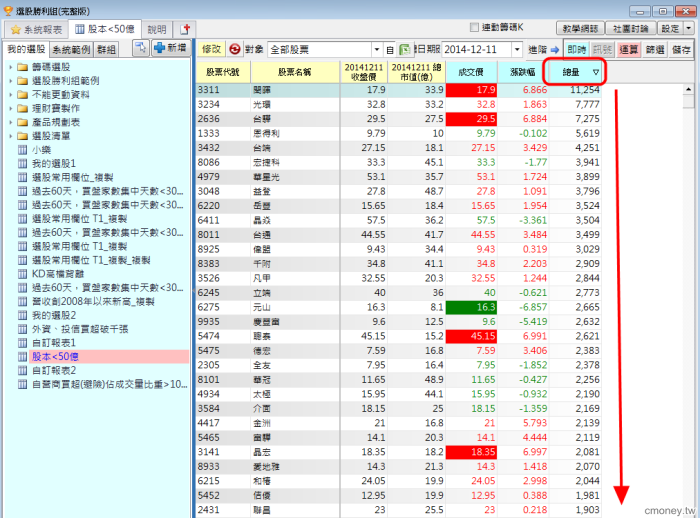Expand the 產品規劃表 folder

10,122
